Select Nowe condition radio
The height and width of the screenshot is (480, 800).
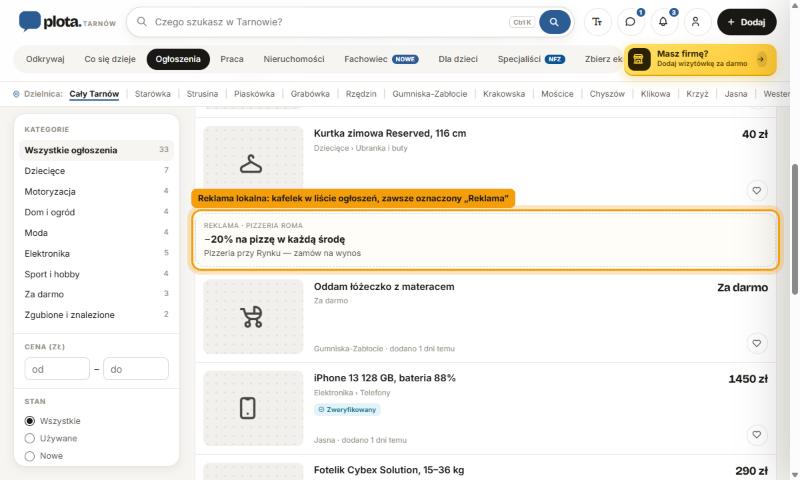[x=30, y=456]
